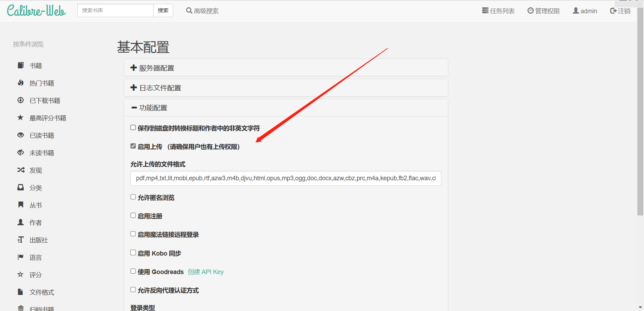Click the text icon beside 出版社
The height and width of the screenshot is (311, 644).
pos(21,240)
